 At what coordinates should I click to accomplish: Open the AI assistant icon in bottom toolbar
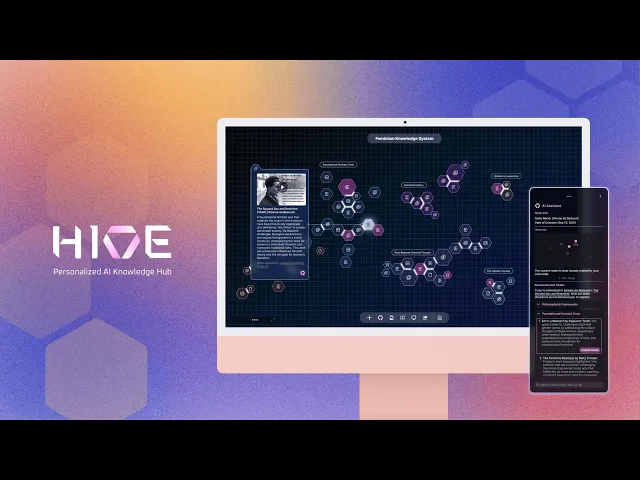click(x=380, y=318)
